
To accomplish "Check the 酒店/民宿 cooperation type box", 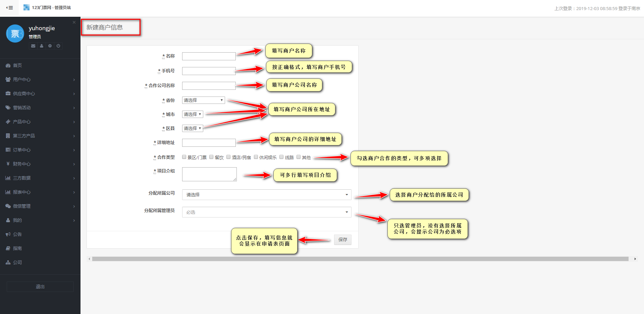I will click(x=228, y=157).
